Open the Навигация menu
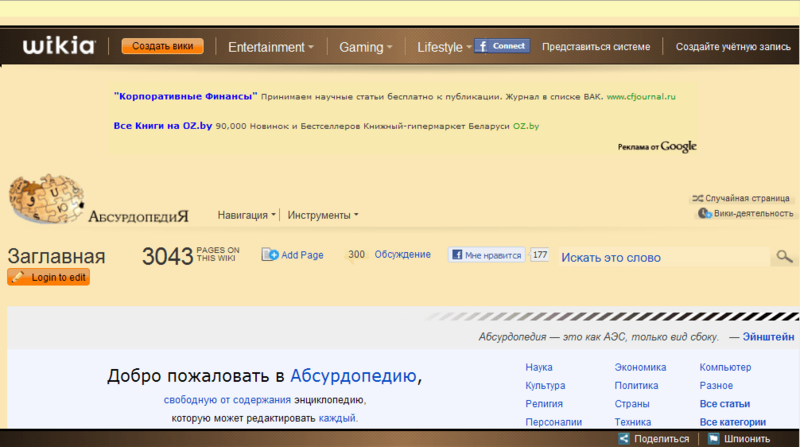The height and width of the screenshot is (447, 800). pos(246,215)
